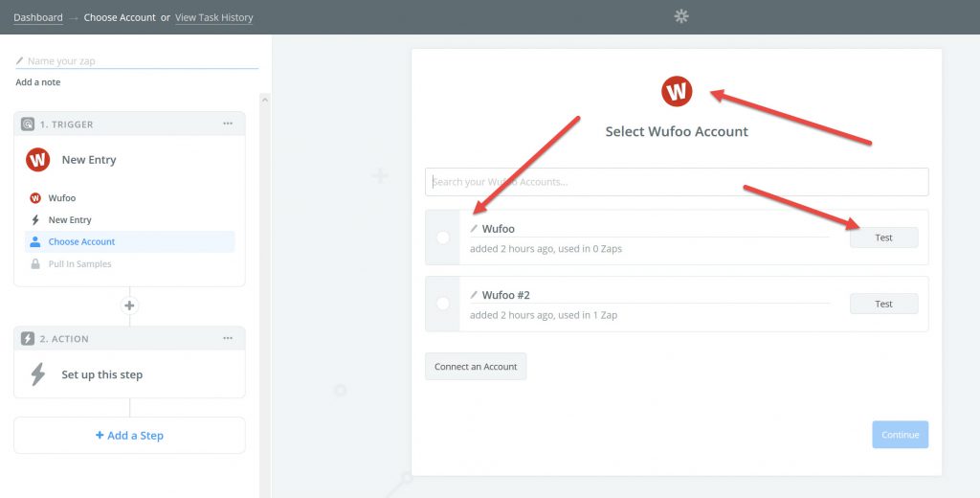Click the Wufoo logo above Select Wufoo Account
This screenshot has height=498, width=980.
pyautogui.click(x=677, y=91)
